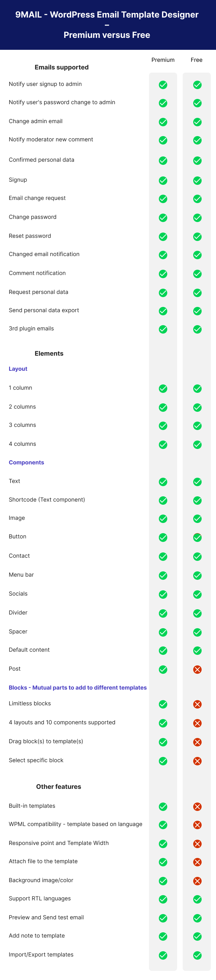Click the 9MAIL Premium versus Free banner title
This screenshot has height=980, width=216.
(x=107, y=25)
